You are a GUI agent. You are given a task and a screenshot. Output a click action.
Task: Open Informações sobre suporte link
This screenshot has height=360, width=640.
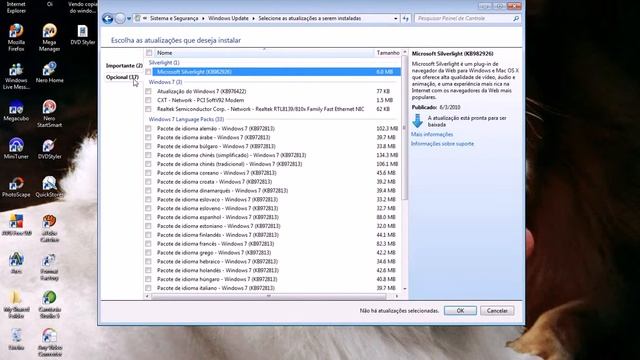(x=442, y=144)
